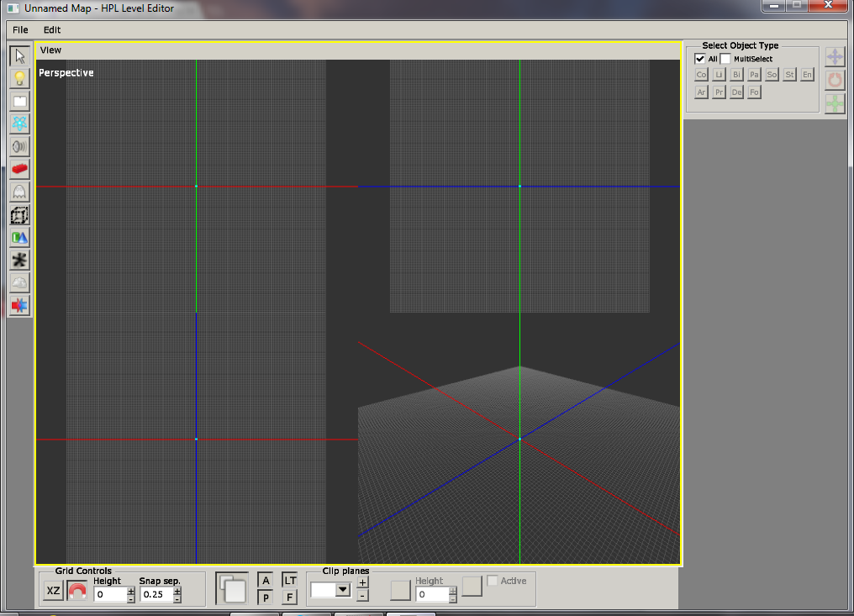Open the Edit menu
This screenshot has width=854, height=616.
tap(52, 30)
